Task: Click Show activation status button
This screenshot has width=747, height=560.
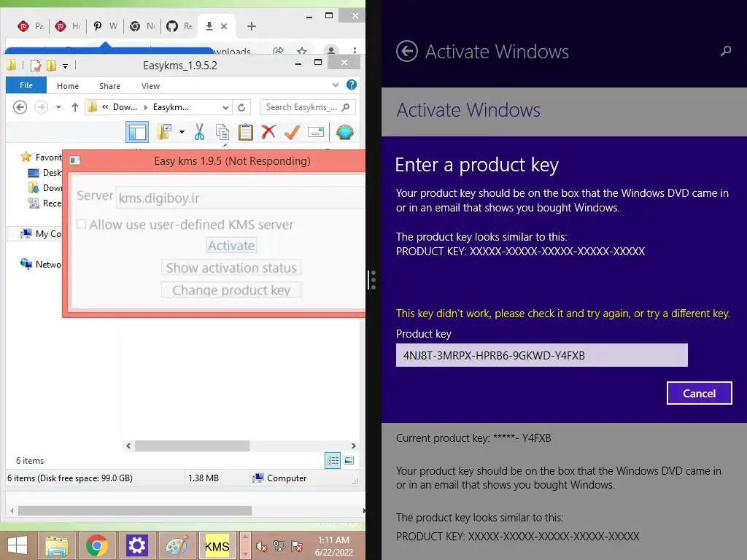Action: (x=231, y=268)
